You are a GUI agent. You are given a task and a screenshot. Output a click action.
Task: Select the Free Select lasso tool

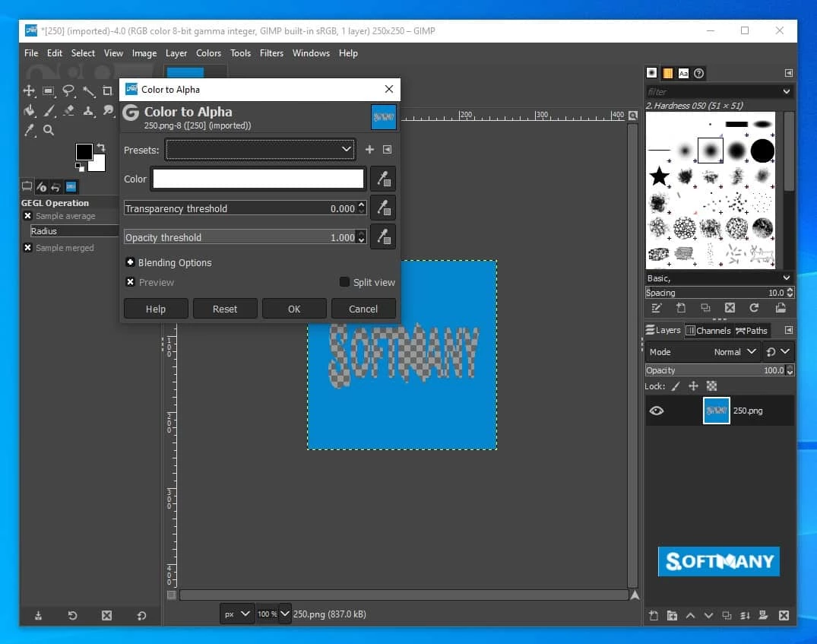pos(68,91)
